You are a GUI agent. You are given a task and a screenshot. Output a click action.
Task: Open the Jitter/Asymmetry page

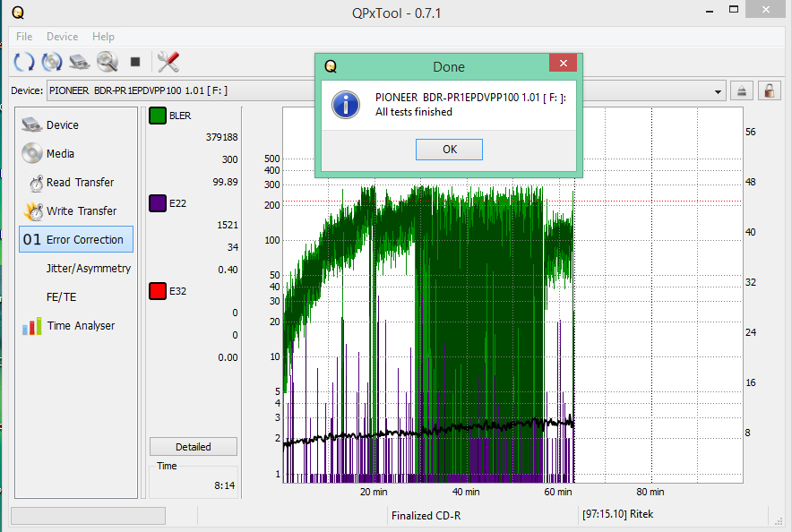click(76, 268)
